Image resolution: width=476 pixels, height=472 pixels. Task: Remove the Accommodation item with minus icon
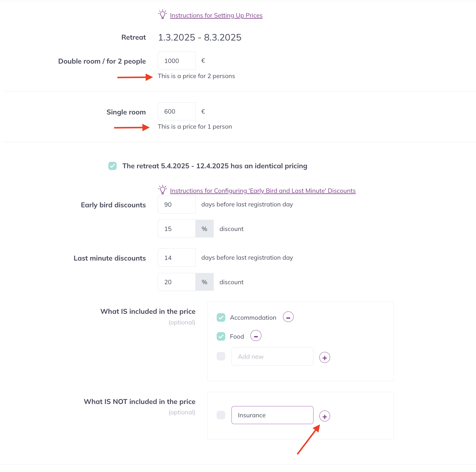click(x=288, y=317)
